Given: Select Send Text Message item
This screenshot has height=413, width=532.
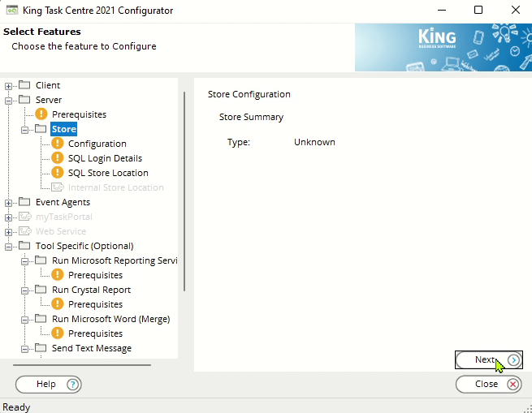Looking at the screenshot, I should [x=92, y=348].
